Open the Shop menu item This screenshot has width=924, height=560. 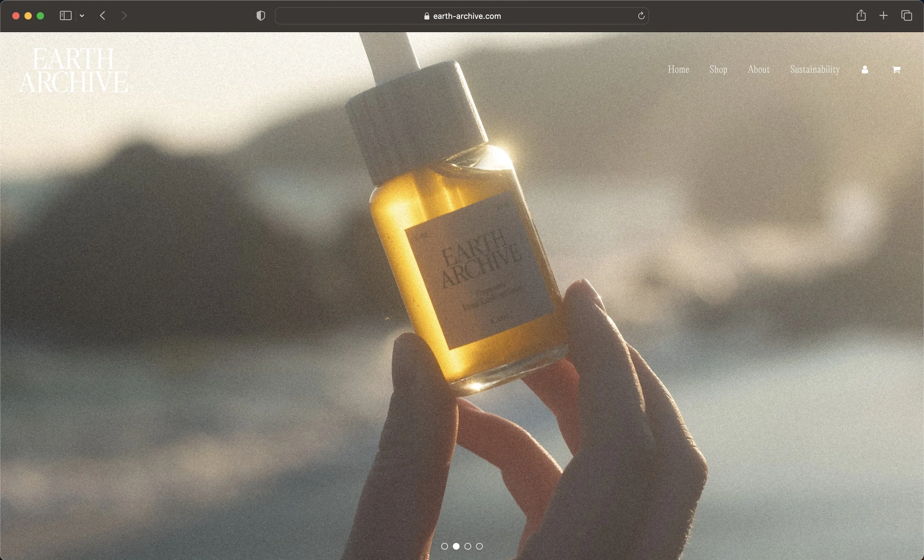click(718, 69)
